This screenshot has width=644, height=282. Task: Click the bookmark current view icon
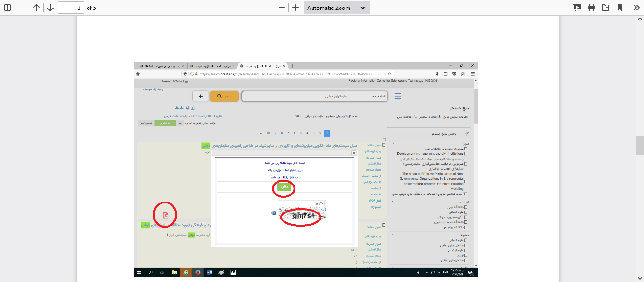coord(619,8)
